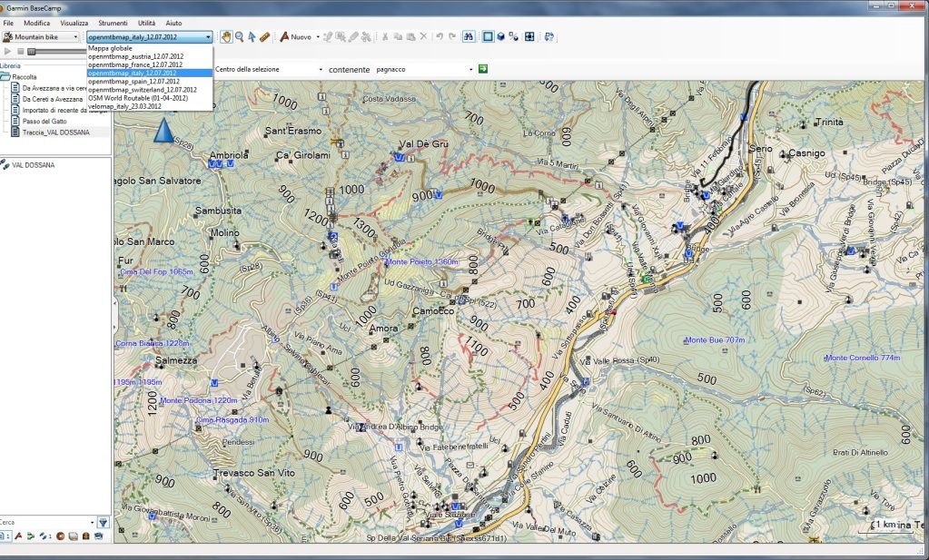The height and width of the screenshot is (560, 929).
Task: Click the delete X icon
Action: [x=423, y=36]
